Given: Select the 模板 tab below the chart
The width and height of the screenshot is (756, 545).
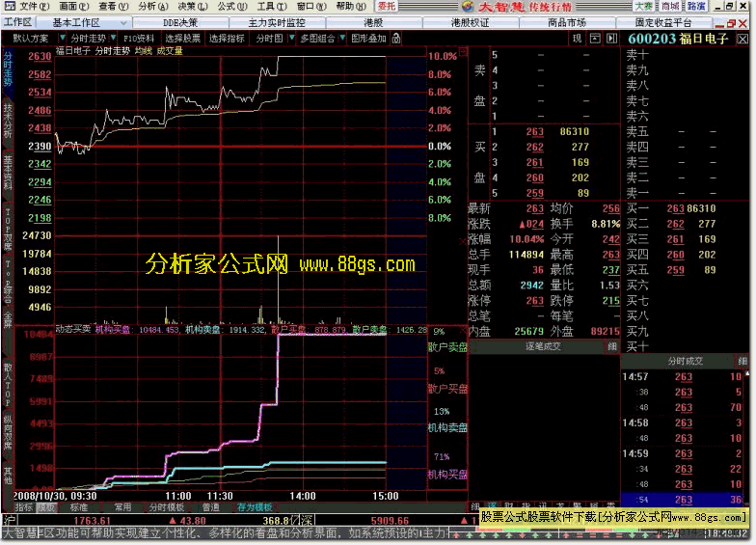Looking at the screenshot, I should pyautogui.click(x=46, y=507).
